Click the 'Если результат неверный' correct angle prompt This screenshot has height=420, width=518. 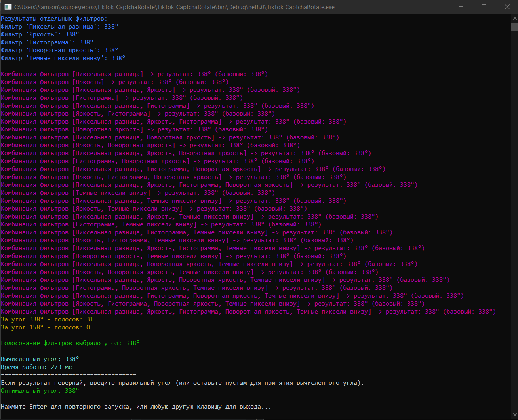pyautogui.click(x=182, y=383)
